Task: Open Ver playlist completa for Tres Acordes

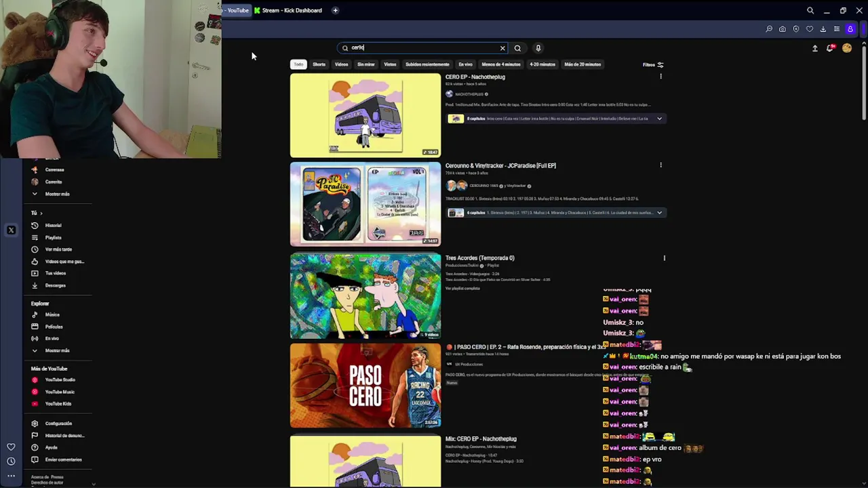Action: [x=462, y=289]
